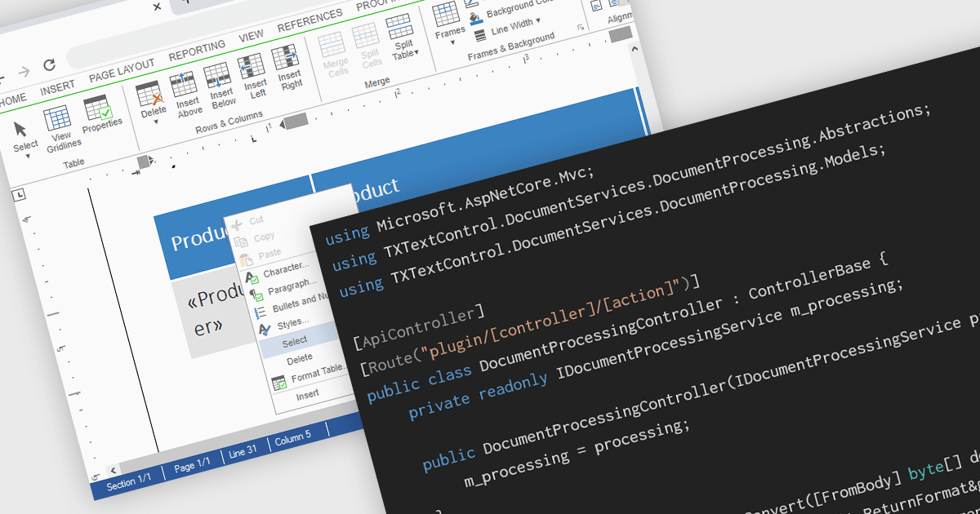Switch to the REPORTING ribbon tab

197,51
